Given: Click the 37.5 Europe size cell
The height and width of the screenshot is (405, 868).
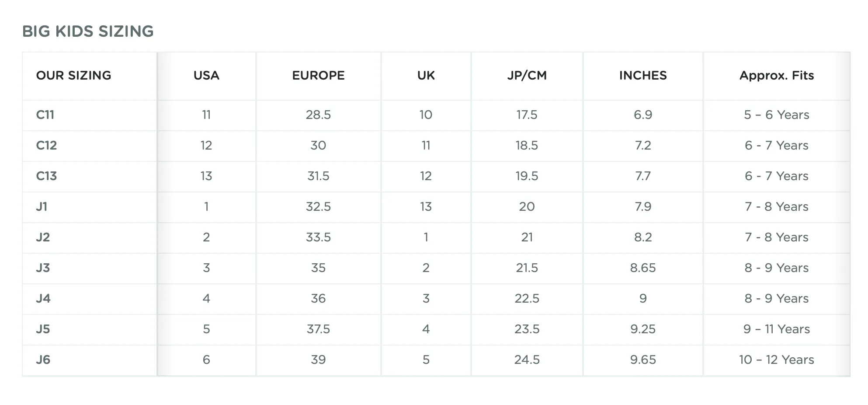Looking at the screenshot, I should click(318, 329).
